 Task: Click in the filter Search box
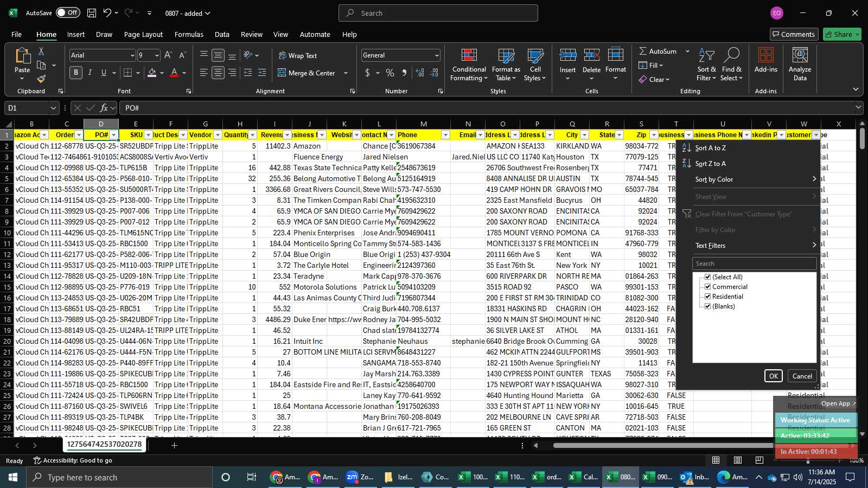tap(754, 264)
